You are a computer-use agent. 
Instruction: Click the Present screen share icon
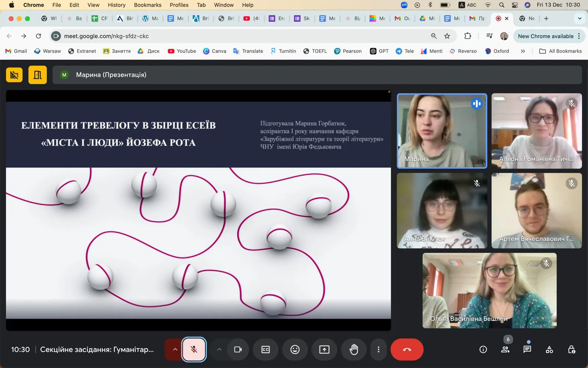coord(324,350)
